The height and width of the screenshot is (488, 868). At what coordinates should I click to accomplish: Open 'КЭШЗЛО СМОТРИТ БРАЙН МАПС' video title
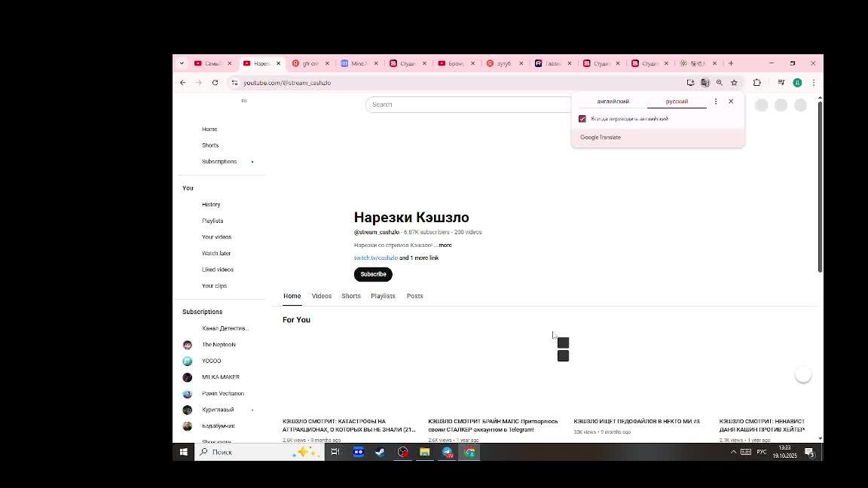493,425
